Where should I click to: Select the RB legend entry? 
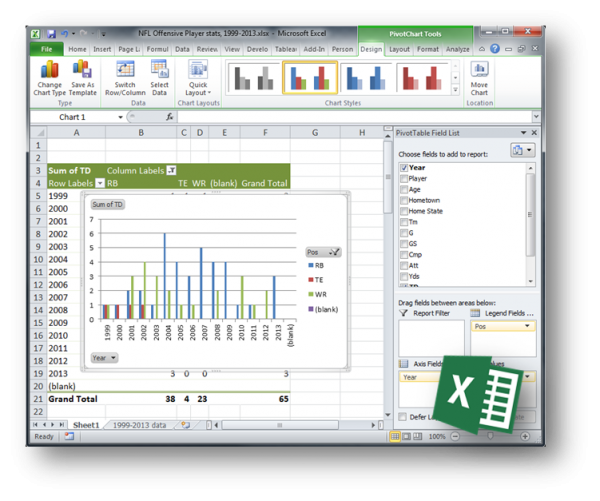click(x=316, y=265)
